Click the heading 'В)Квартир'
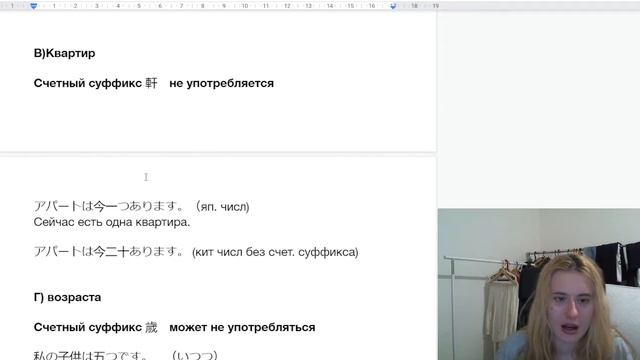 [x=64, y=53]
